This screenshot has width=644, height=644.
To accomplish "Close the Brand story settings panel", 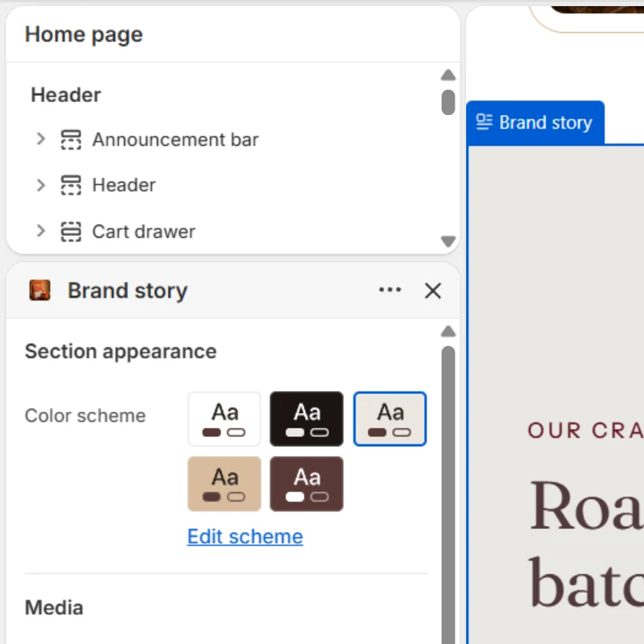I will (x=433, y=291).
